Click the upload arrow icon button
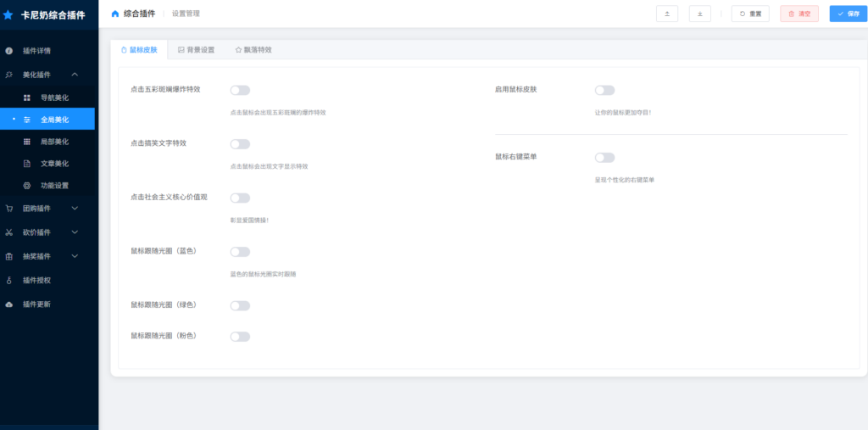Viewport: 868px width, 430px height. click(666, 14)
